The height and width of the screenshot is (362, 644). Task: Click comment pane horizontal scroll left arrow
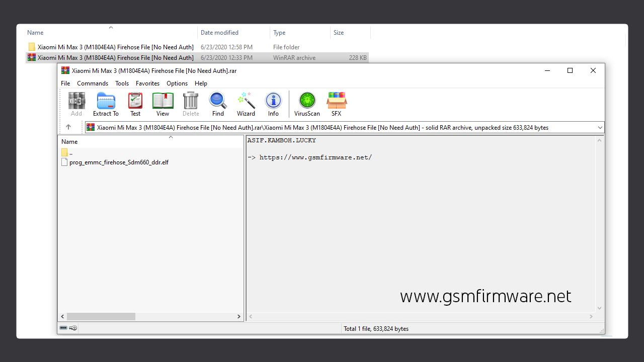(x=251, y=317)
